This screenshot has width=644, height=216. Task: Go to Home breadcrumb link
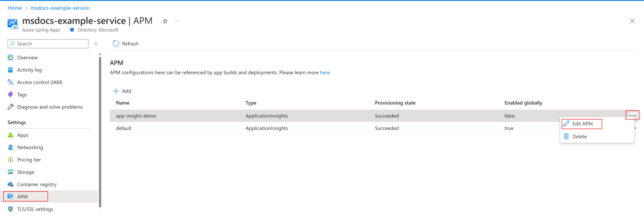[x=14, y=8]
